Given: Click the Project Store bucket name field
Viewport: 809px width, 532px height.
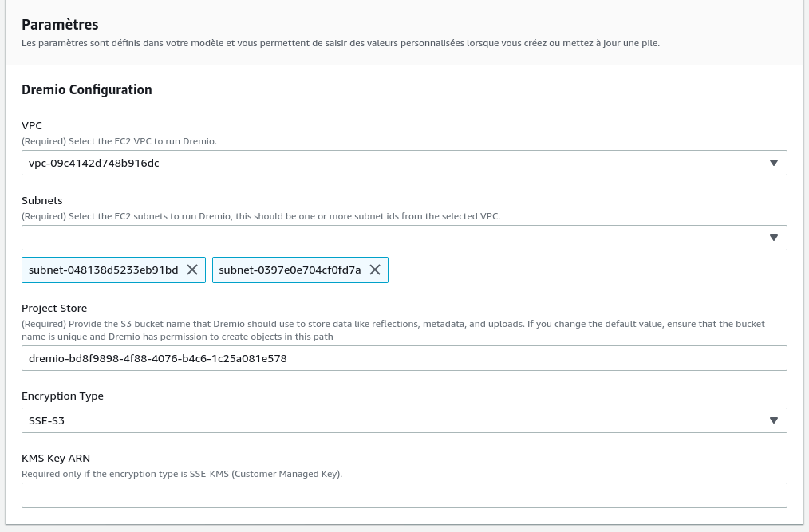Looking at the screenshot, I should coord(404,358).
